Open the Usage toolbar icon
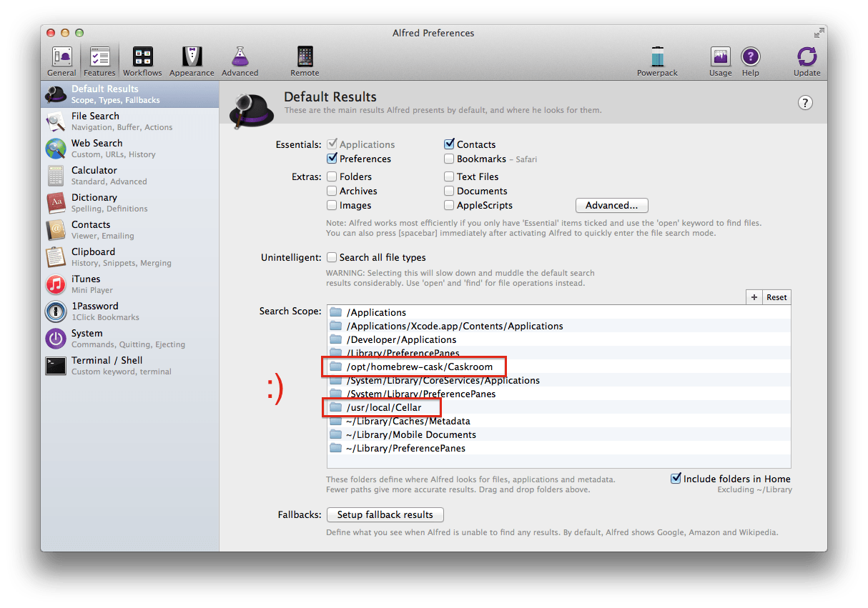Image resolution: width=868 pixels, height=608 pixels. click(720, 61)
